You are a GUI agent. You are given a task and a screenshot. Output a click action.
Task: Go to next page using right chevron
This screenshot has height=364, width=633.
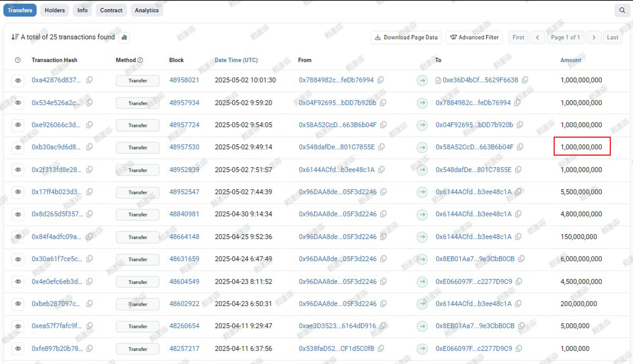tap(594, 37)
